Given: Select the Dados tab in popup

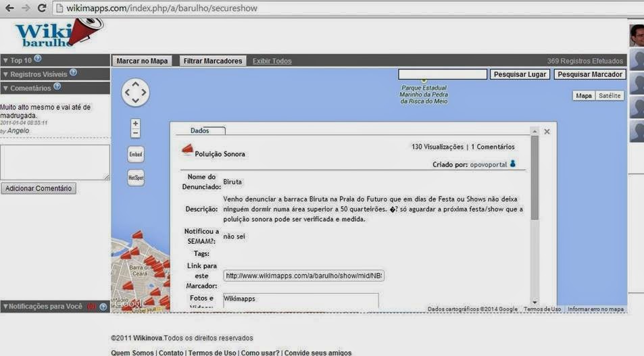Looking at the screenshot, I should [200, 130].
